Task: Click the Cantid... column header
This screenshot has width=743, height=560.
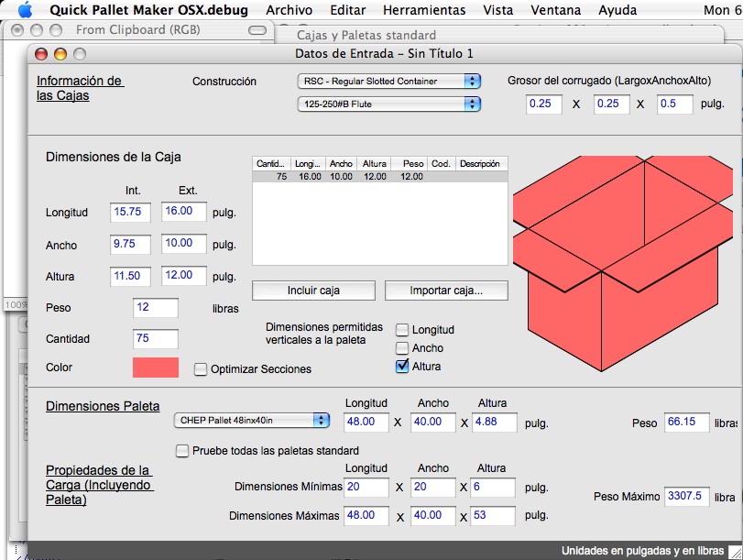Action: [271, 163]
